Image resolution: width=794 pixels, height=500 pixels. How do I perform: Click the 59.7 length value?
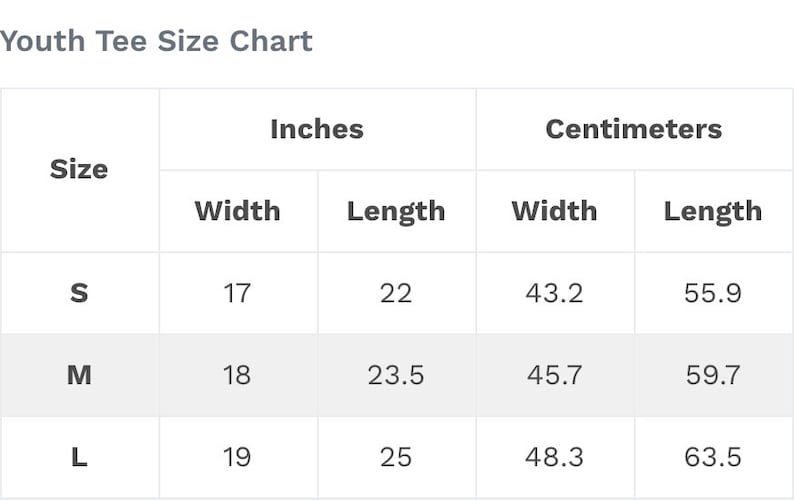point(713,375)
